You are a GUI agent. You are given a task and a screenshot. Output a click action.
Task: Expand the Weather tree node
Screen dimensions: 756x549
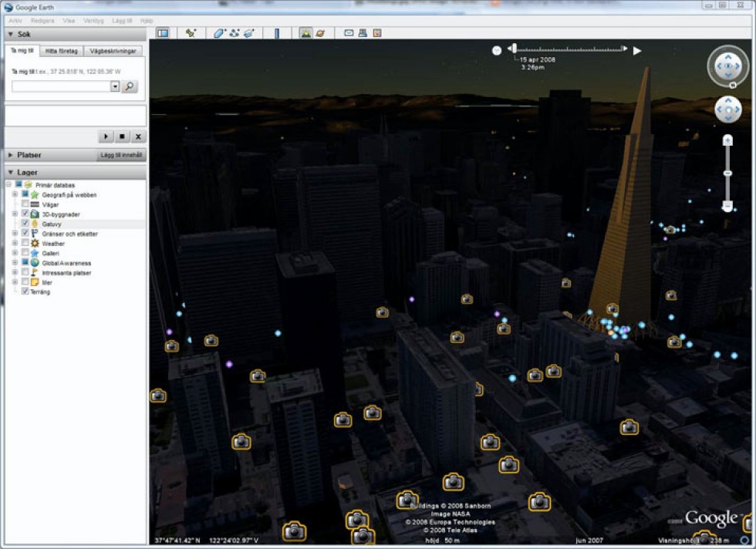click(x=15, y=244)
